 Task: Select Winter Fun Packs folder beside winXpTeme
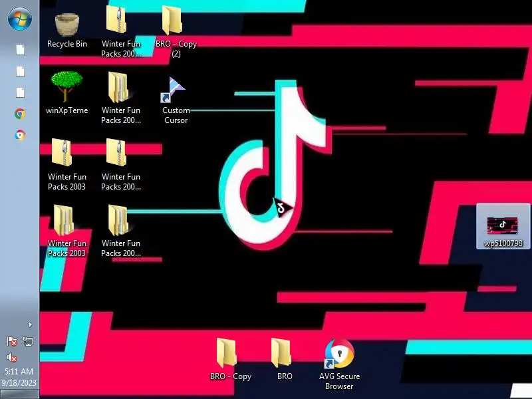tap(121, 98)
